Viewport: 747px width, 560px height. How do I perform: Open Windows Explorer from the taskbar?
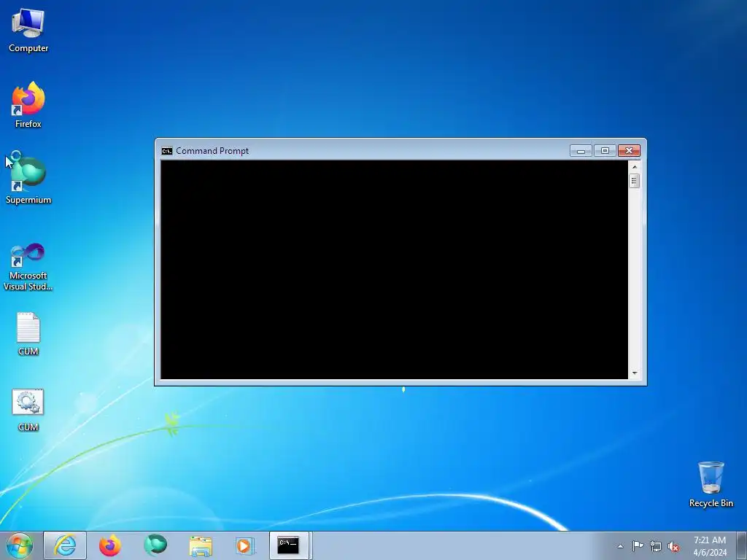pos(201,545)
